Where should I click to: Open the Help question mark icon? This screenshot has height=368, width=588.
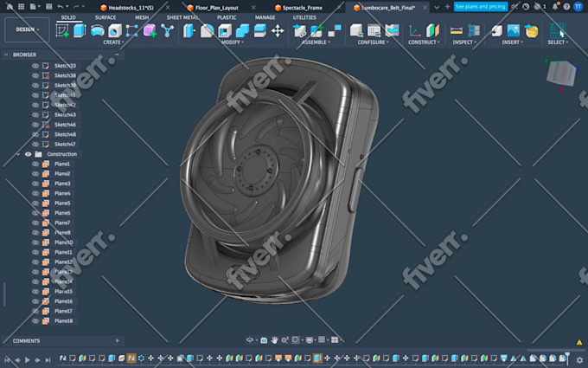point(566,7)
